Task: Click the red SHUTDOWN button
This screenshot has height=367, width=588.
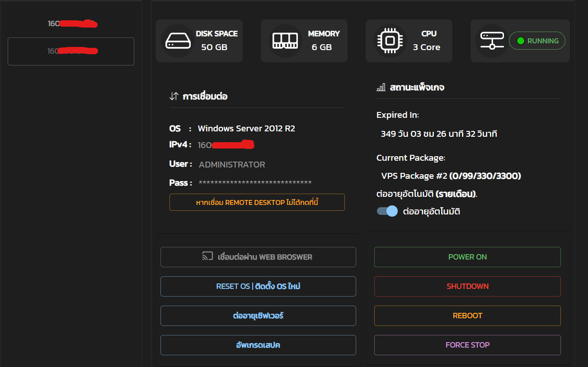Action: coord(467,286)
